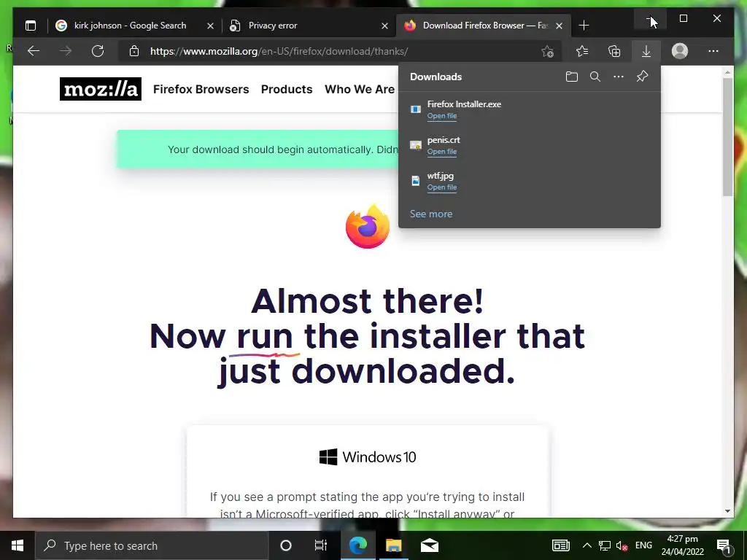Open Cortana circle icon
This screenshot has height=560, width=747.
click(x=286, y=545)
